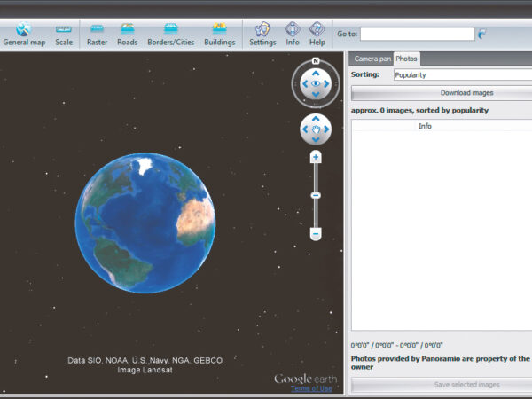Screen dimensions: 532x399
Task: Select the Photos tab
Action: click(407, 59)
